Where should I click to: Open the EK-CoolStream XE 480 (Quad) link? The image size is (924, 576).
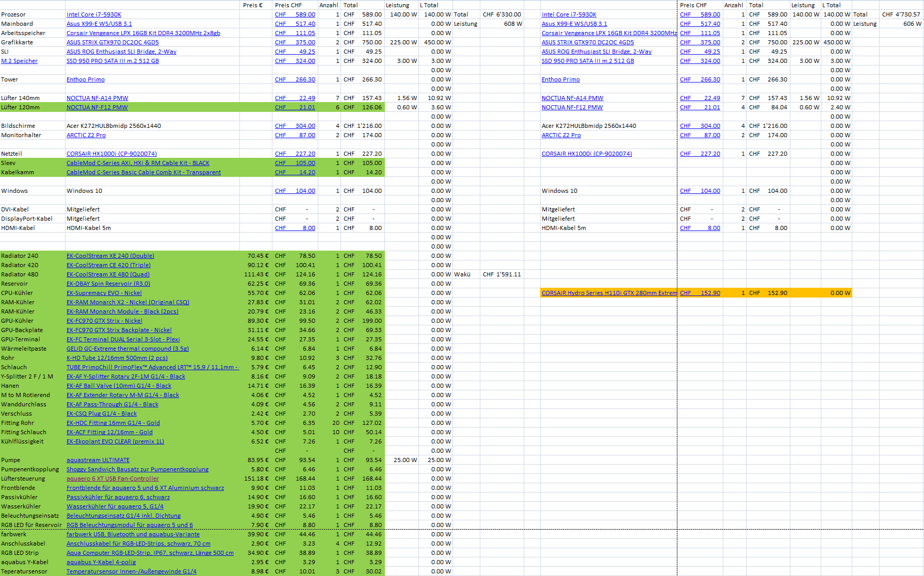[108, 274]
